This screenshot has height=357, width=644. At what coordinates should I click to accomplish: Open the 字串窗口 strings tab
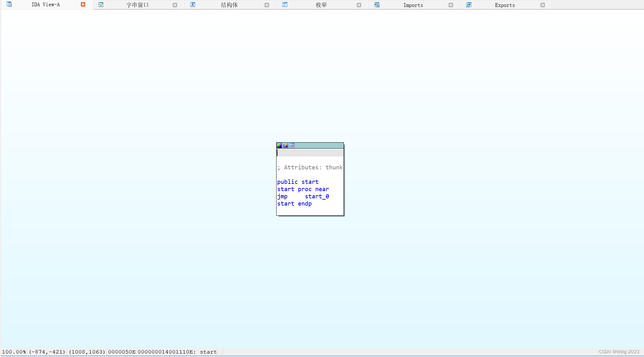coord(137,5)
